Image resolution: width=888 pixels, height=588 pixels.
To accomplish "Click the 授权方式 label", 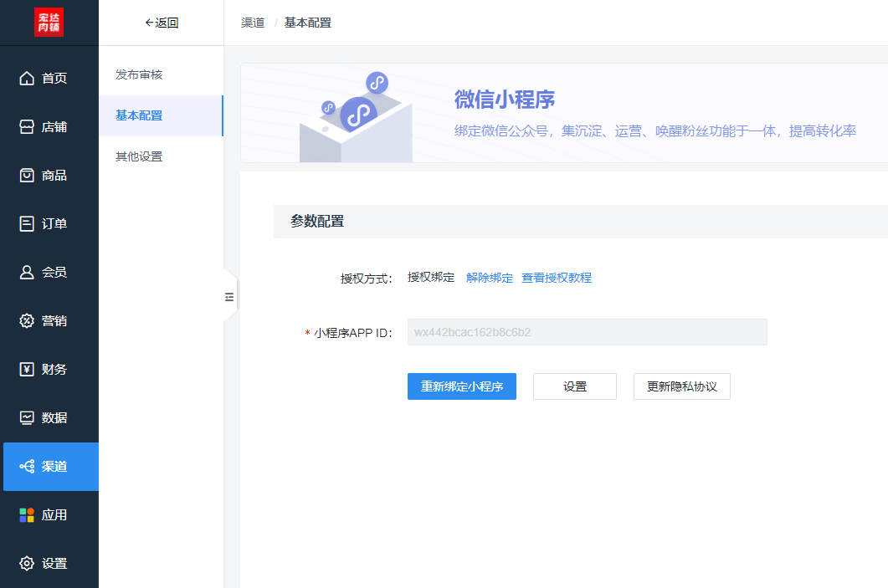I will click(x=366, y=279).
